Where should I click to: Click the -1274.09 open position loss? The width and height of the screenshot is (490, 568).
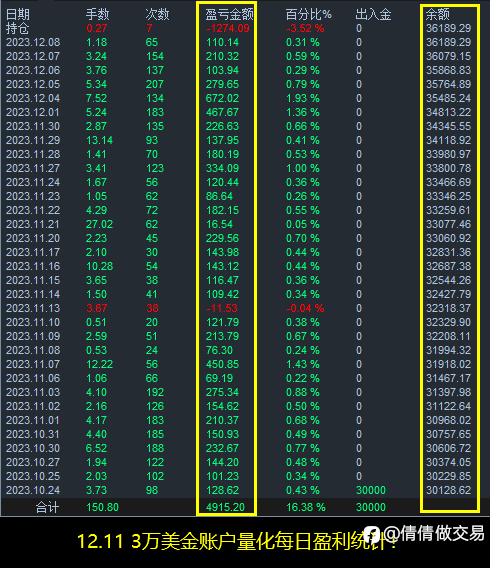[x=227, y=28]
